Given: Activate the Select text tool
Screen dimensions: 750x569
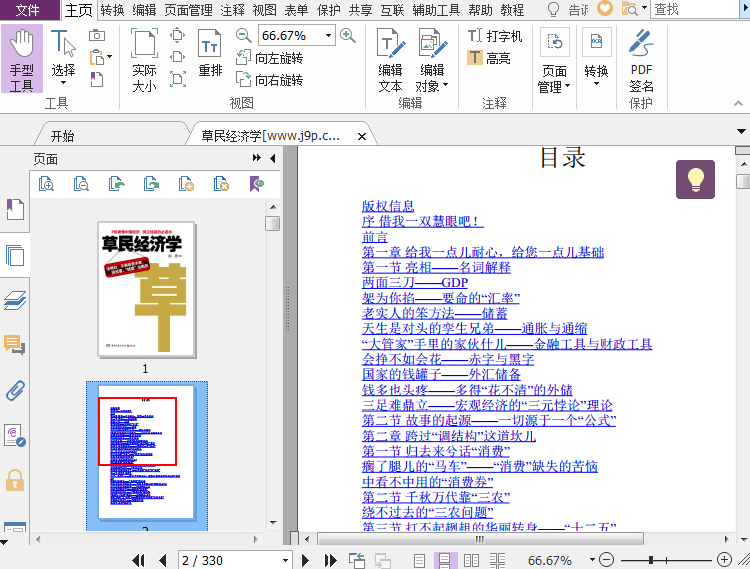Looking at the screenshot, I should [63, 58].
